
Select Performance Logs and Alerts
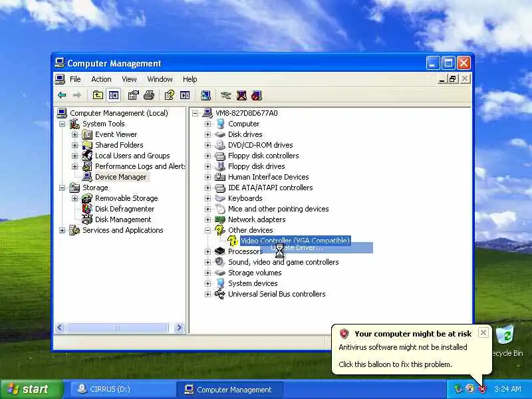click(140, 167)
